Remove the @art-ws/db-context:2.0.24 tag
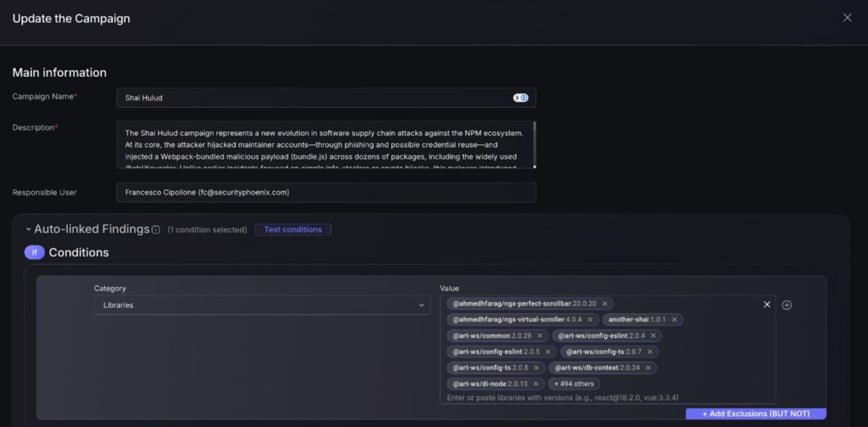Image resolution: width=868 pixels, height=427 pixels. [647, 368]
